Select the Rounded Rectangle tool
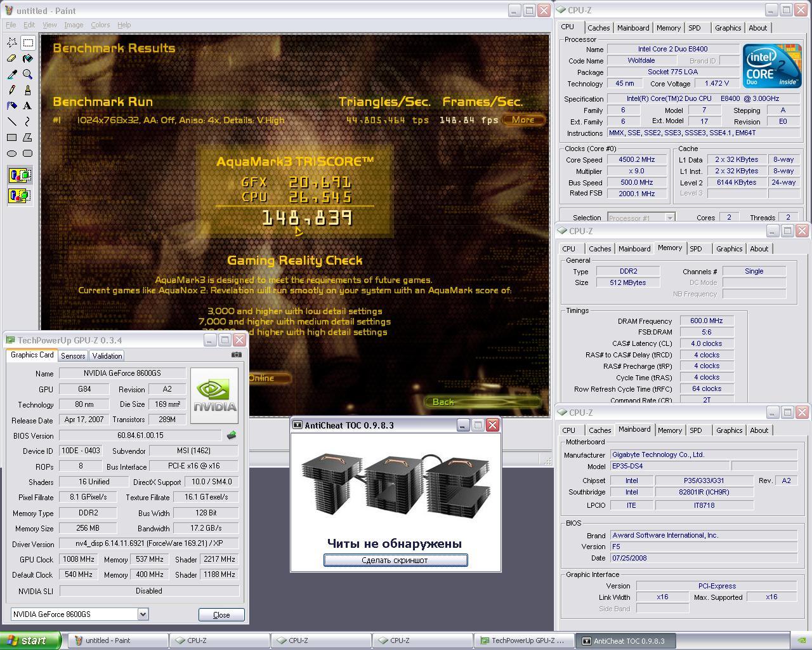The height and width of the screenshot is (650, 812). point(28,153)
